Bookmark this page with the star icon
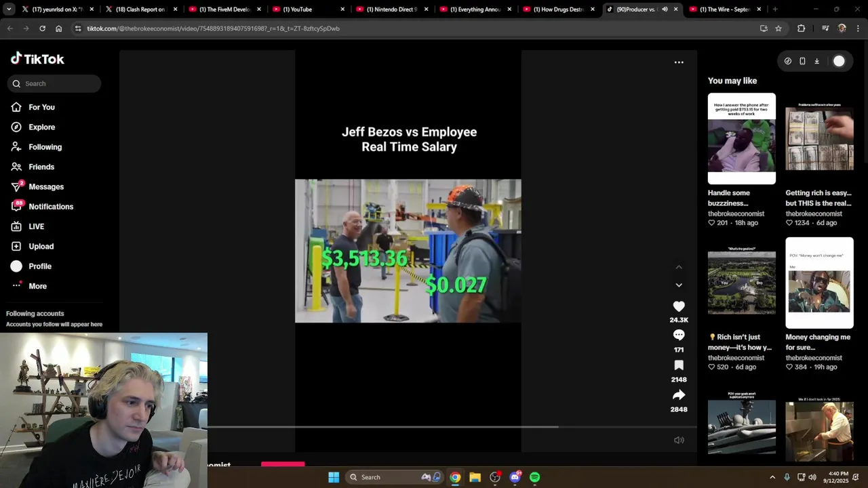The width and height of the screenshot is (868, 488). [778, 28]
